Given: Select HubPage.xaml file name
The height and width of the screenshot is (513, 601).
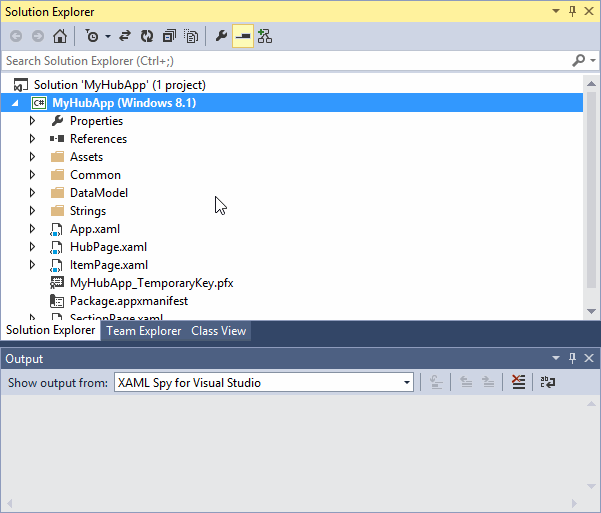Looking at the screenshot, I should pos(108,247).
